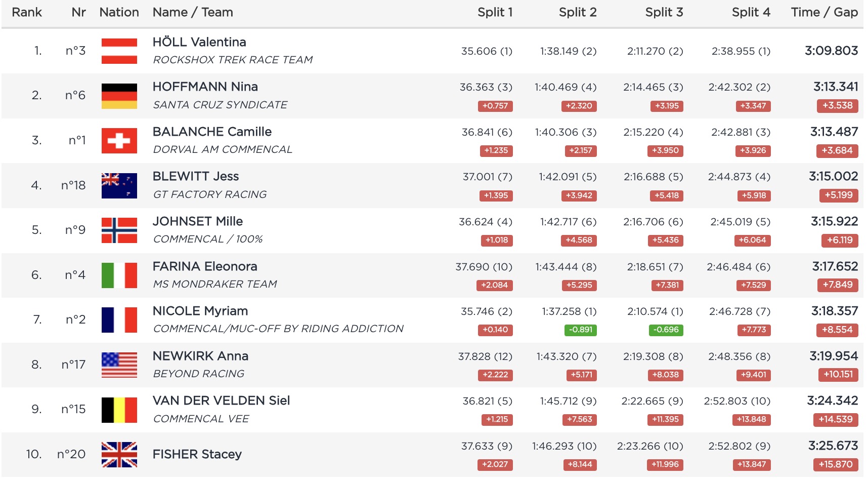
Task: Click the Swiss flag icon
Action: click(x=119, y=141)
